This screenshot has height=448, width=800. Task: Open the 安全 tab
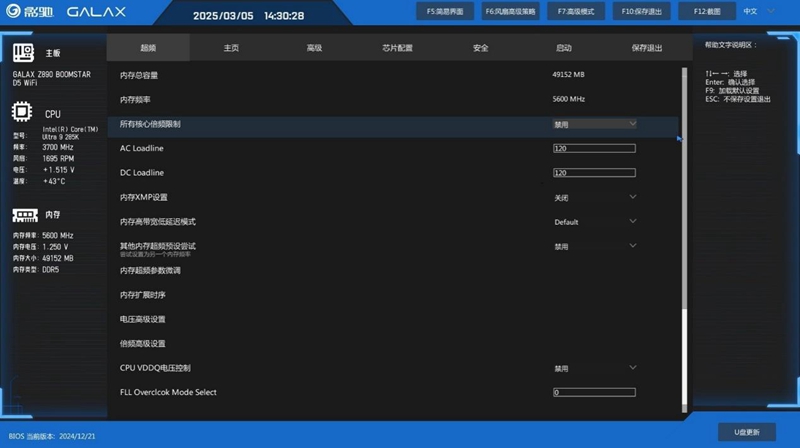[480, 48]
